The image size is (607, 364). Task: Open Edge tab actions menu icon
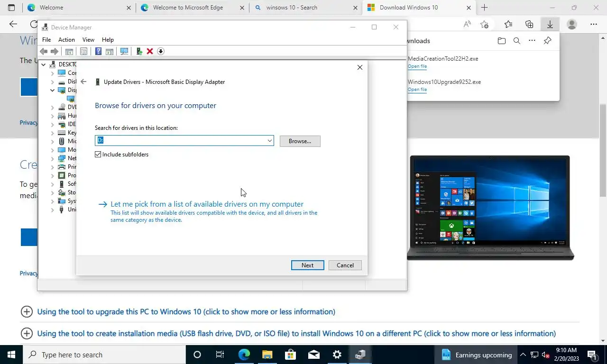click(x=11, y=8)
